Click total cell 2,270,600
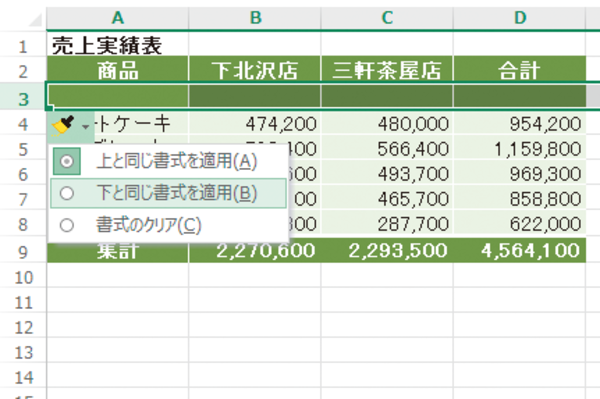This screenshot has height=399, width=600. click(x=255, y=250)
